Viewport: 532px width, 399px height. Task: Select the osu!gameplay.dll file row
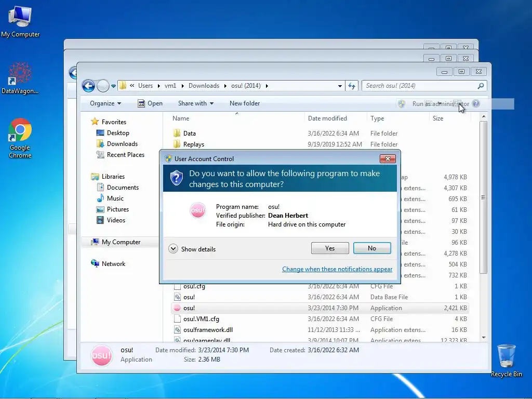[x=320, y=340]
